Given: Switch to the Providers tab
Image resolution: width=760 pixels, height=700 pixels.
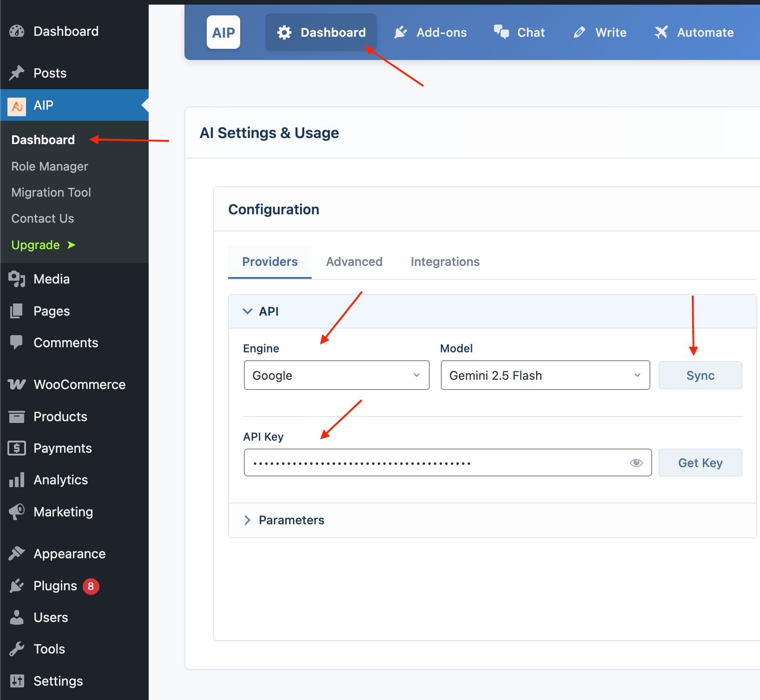Looking at the screenshot, I should 270,262.
